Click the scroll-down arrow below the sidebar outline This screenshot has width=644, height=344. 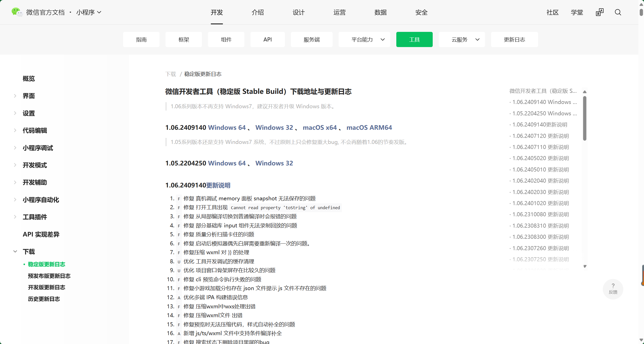pos(585,266)
